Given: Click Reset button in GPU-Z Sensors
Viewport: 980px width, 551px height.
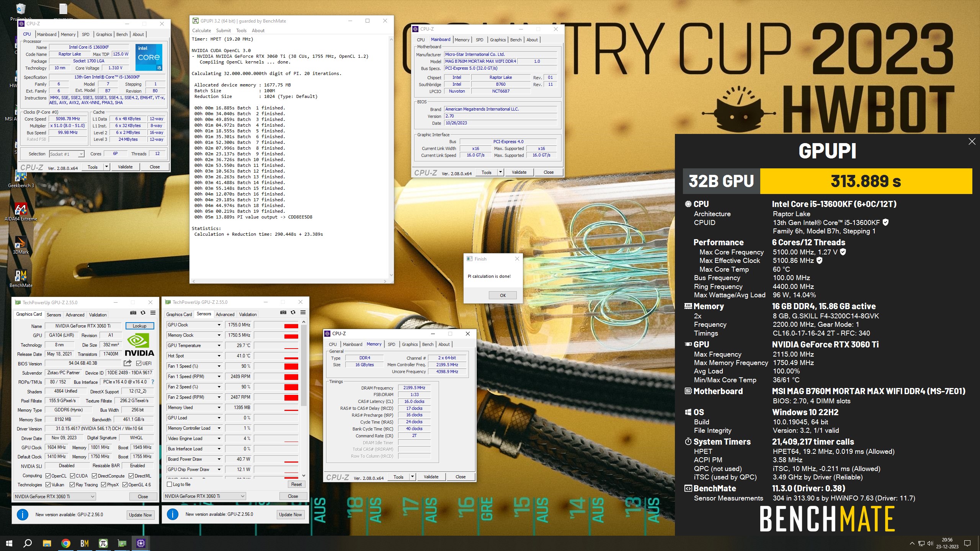Looking at the screenshot, I should pyautogui.click(x=296, y=484).
